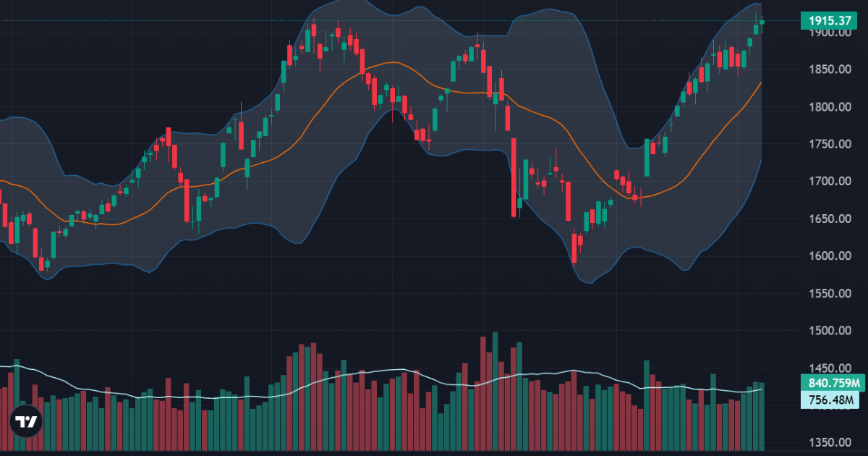Click the 1850.00 price axis label
868x456 pixels.
(x=830, y=69)
